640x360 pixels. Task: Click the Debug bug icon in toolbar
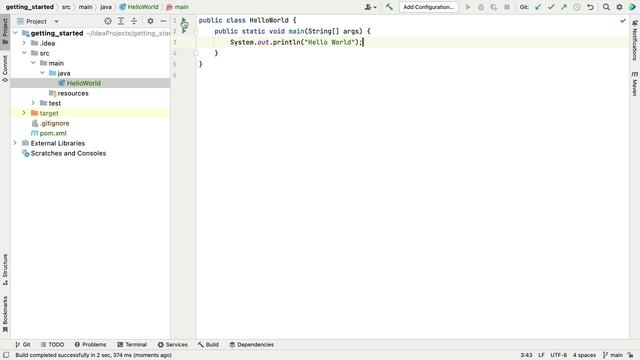pyautogui.click(x=481, y=7)
